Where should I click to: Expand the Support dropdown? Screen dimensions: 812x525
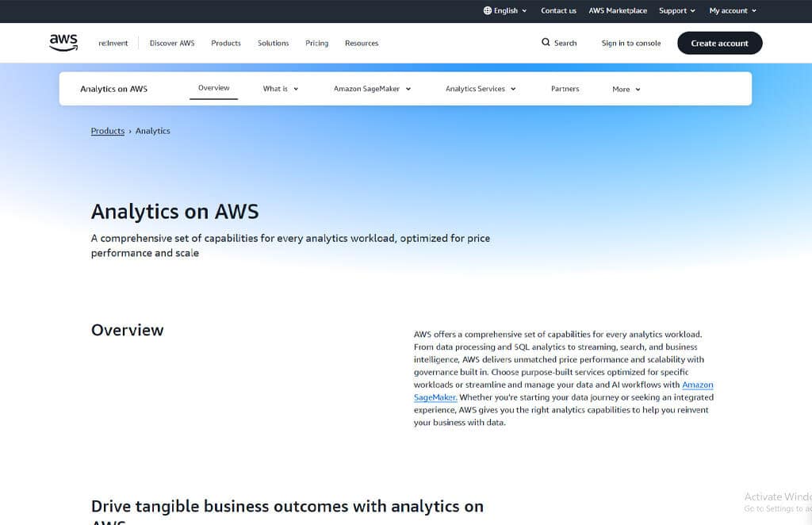click(676, 10)
